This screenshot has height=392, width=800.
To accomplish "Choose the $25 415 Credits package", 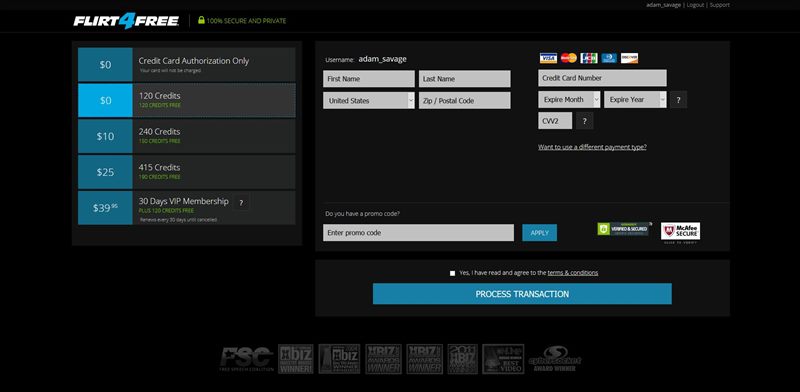I will [187, 172].
